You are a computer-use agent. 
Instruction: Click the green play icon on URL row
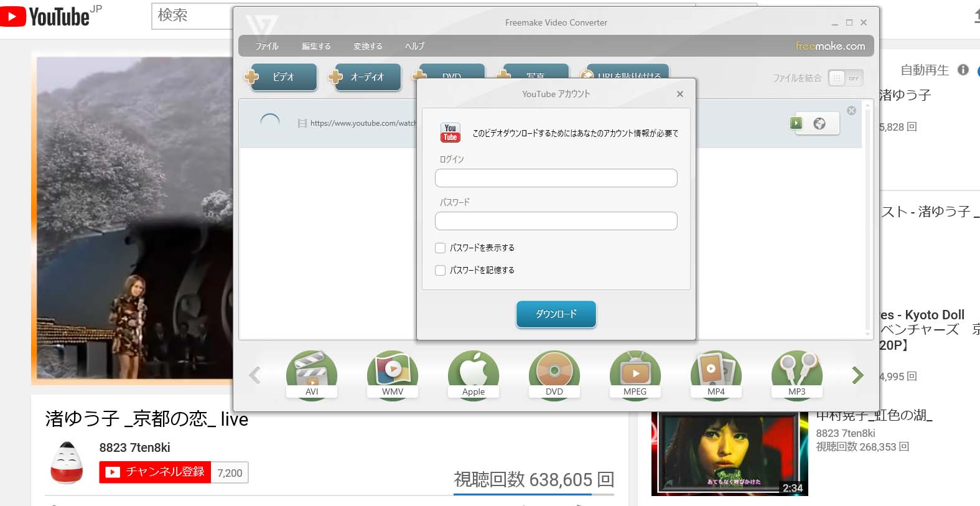pyautogui.click(x=796, y=123)
